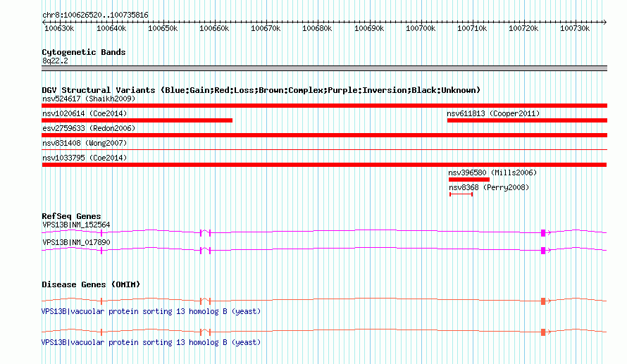Open variant nsv524617 (Shaikh2009) label
This screenshot has width=627, height=364.
(89, 99)
